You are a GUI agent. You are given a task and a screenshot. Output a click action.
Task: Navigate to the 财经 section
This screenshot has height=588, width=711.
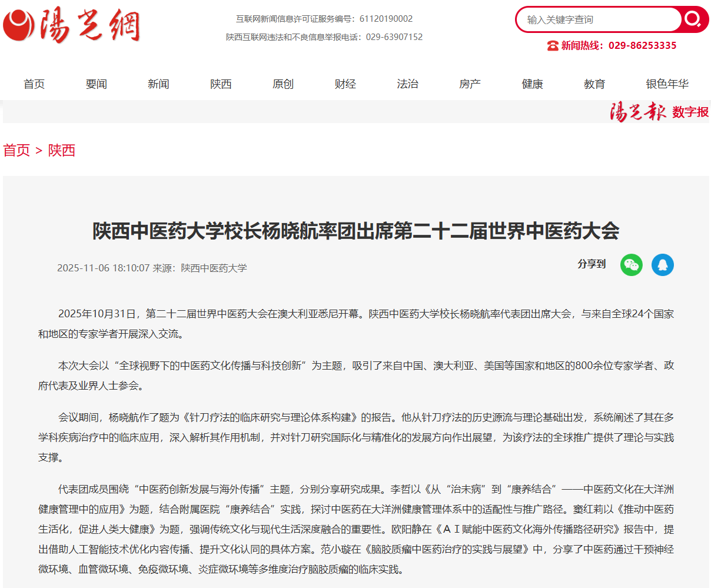[345, 84]
